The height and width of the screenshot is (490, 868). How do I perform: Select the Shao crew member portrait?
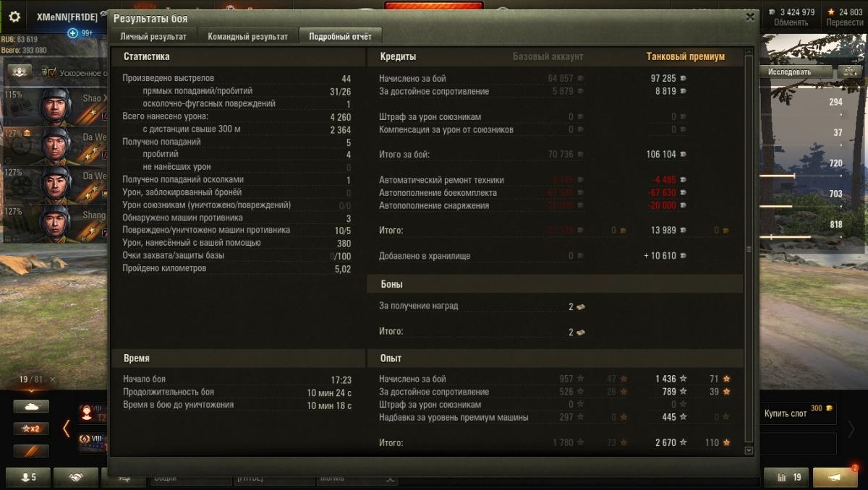pyautogui.click(x=54, y=106)
